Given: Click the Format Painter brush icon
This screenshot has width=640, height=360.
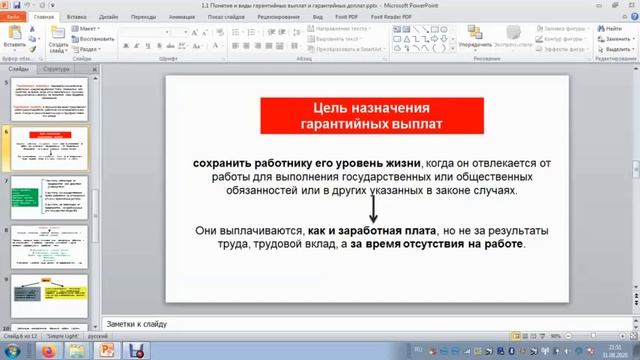Looking at the screenshot, I should coord(32,49).
